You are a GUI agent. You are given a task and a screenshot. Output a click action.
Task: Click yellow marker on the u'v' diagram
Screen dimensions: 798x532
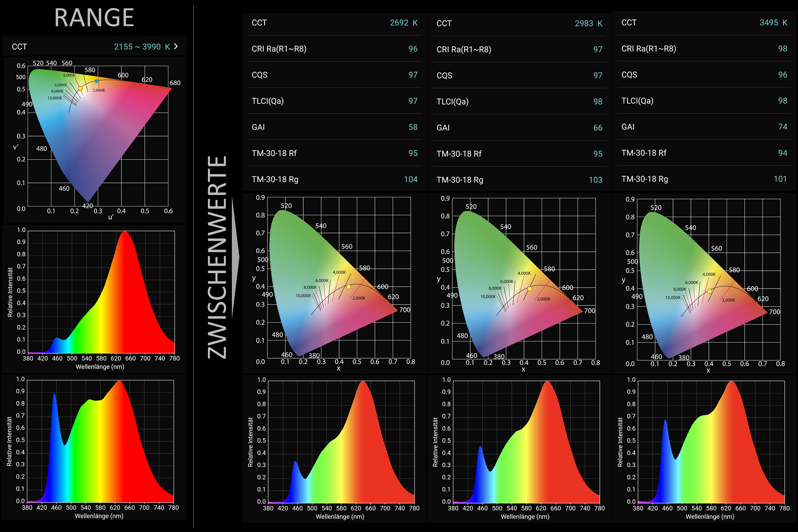[80, 89]
